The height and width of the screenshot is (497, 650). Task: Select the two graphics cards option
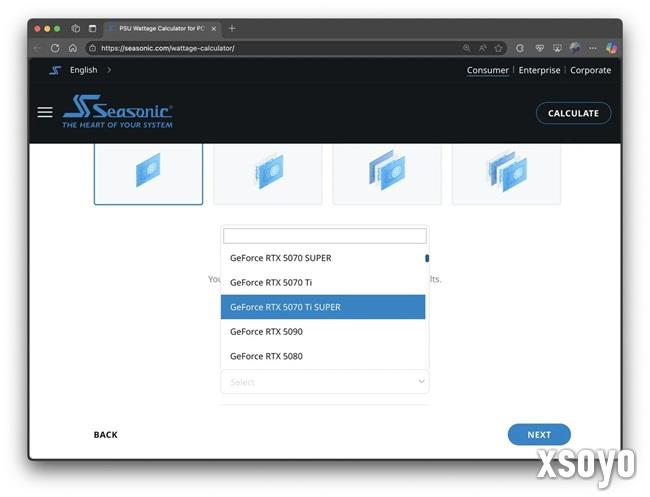point(268,173)
